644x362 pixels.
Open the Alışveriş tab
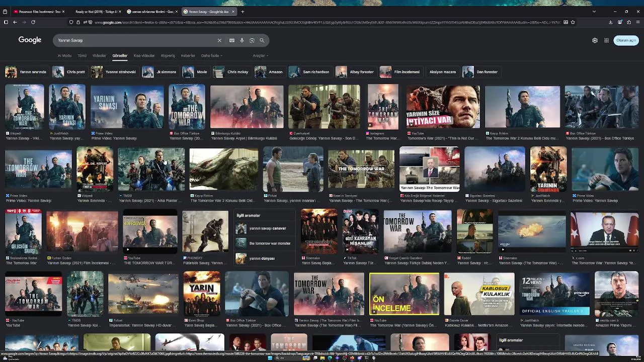168,56
